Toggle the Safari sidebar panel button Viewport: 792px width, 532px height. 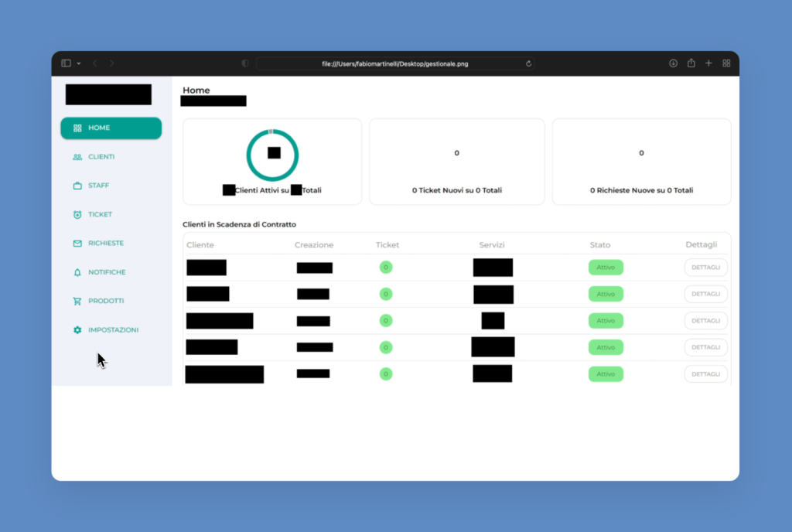[67, 63]
